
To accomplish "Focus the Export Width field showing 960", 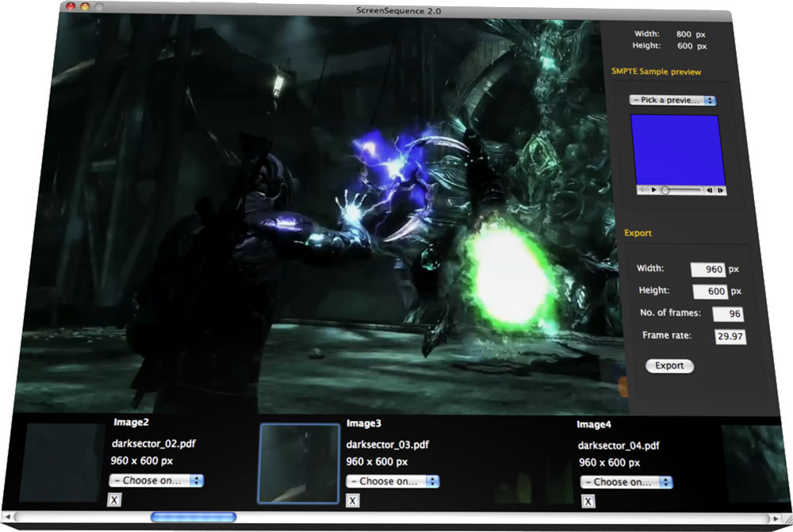I will [708, 269].
